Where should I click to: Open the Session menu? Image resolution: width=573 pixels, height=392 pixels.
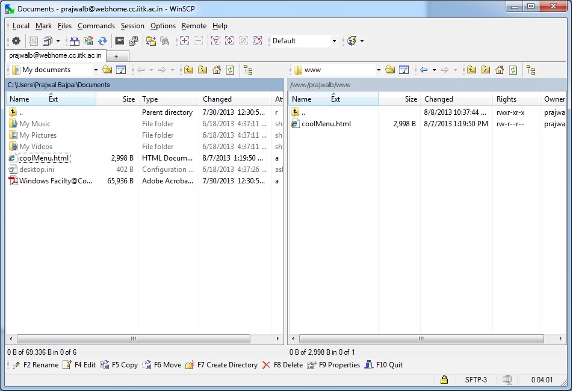tap(132, 26)
